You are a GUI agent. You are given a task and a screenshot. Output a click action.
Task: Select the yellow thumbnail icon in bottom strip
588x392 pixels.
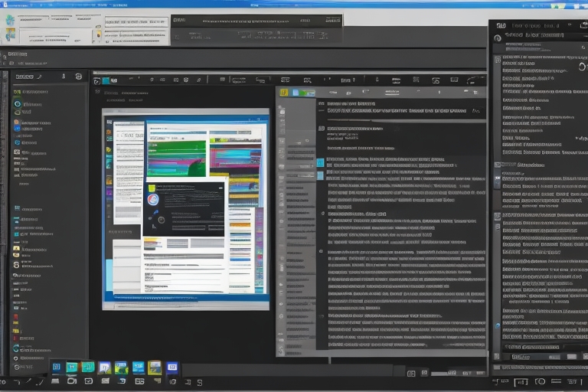click(155, 367)
